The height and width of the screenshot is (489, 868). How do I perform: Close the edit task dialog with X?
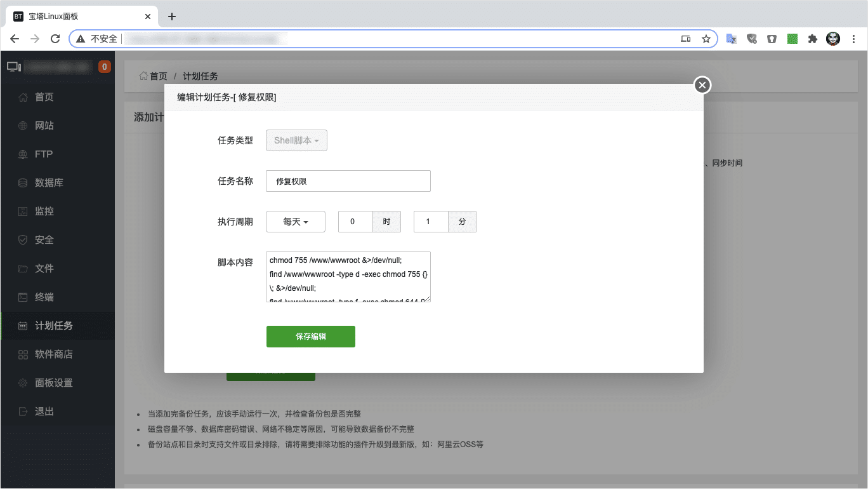click(x=702, y=85)
